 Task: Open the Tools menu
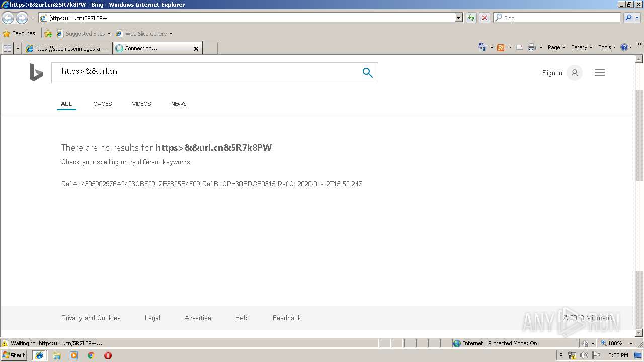tap(607, 47)
